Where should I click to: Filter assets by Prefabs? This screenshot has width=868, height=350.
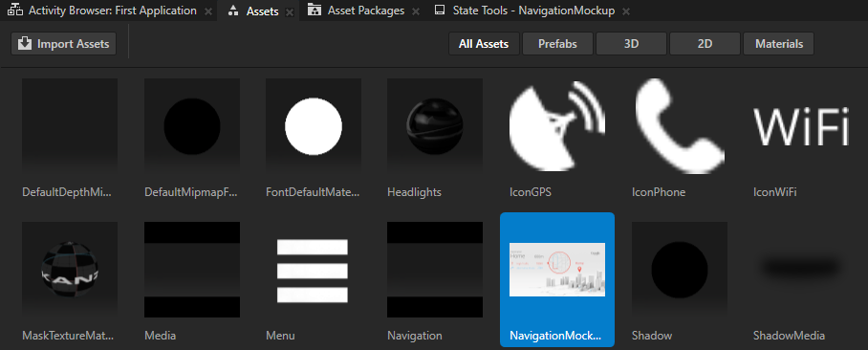[x=557, y=44]
